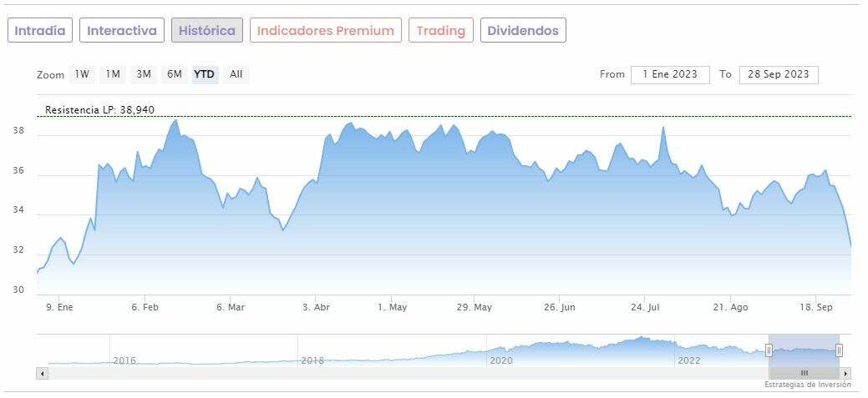Screen dimensions: 868x398
Task: Open the Estrategias de Inversión credit link
Action: [807, 385]
